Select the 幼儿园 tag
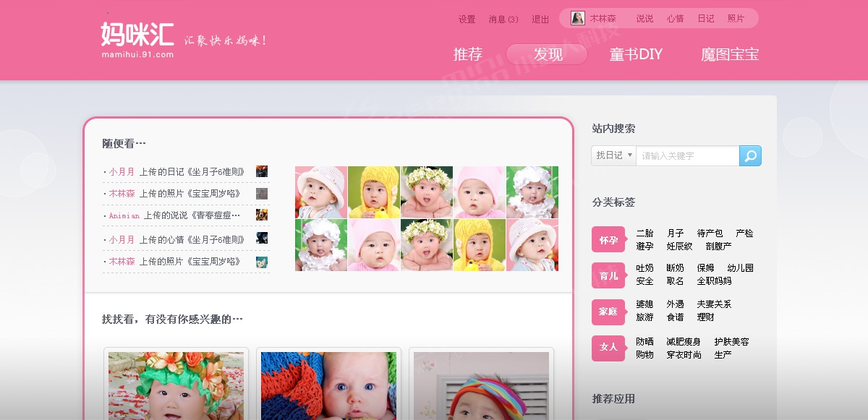868x420 pixels. pyautogui.click(x=741, y=268)
